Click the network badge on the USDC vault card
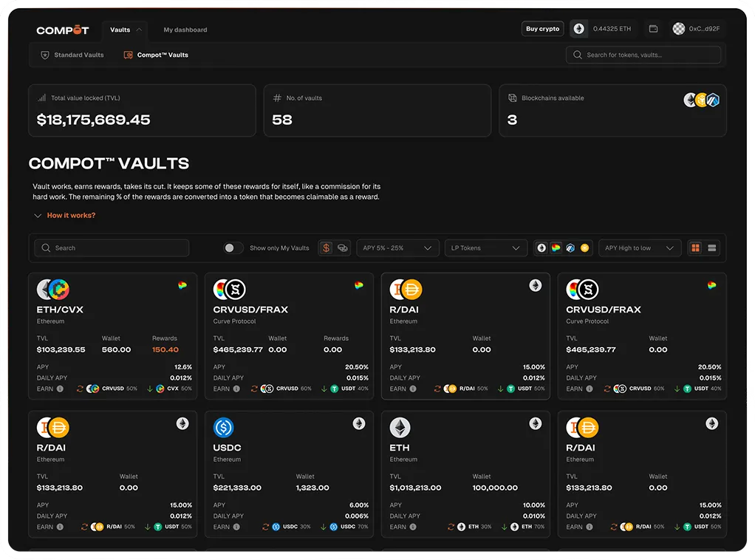This screenshot has height=560, width=755. (x=359, y=423)
